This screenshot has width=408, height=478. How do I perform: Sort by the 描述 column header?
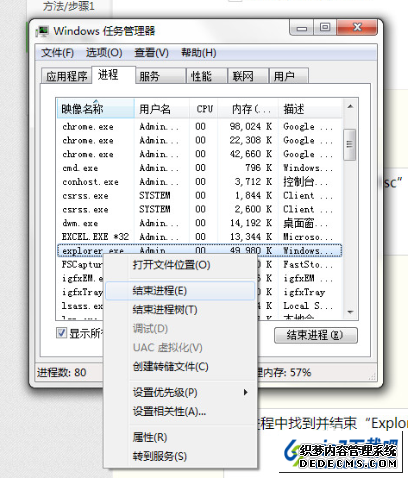[x=310, y=109]
